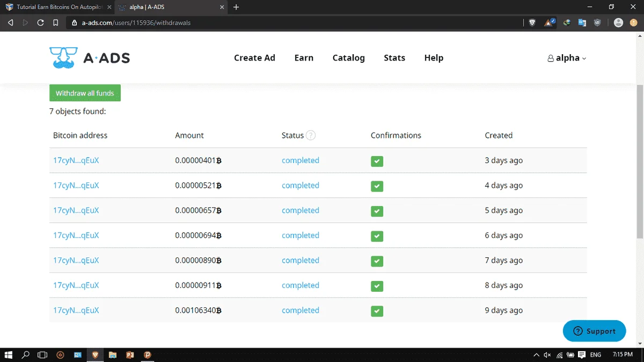Open the Earn menu item
The height and width of the screenshot is (362, 644).
pyautogui.click(x=304, y=58)
